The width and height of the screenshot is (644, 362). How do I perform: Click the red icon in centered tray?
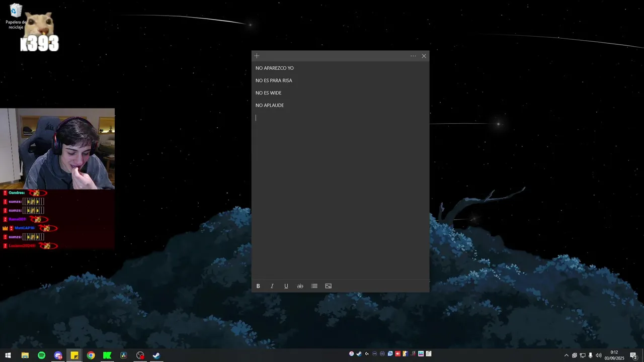click(398, 354)
